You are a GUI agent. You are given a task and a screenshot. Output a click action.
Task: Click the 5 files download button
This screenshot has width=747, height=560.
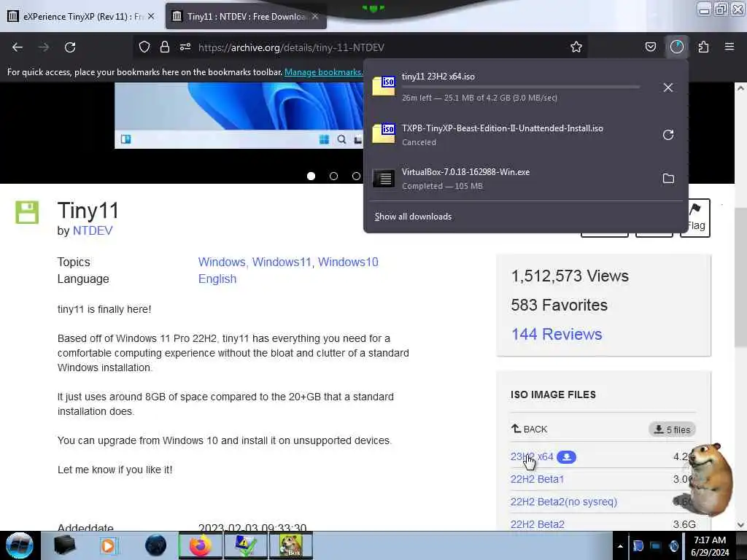click(672, 429)
